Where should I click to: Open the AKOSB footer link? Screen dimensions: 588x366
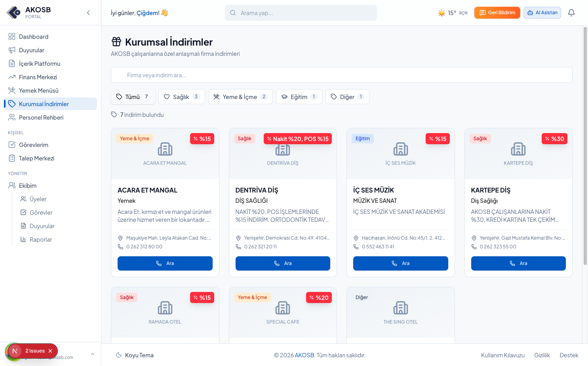pos(304,355)
